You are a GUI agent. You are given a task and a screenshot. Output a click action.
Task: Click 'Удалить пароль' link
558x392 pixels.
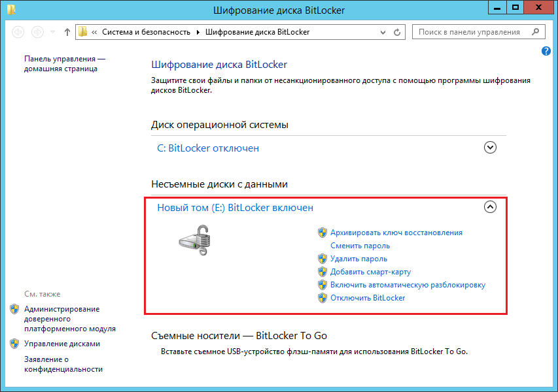pos(358,259)
